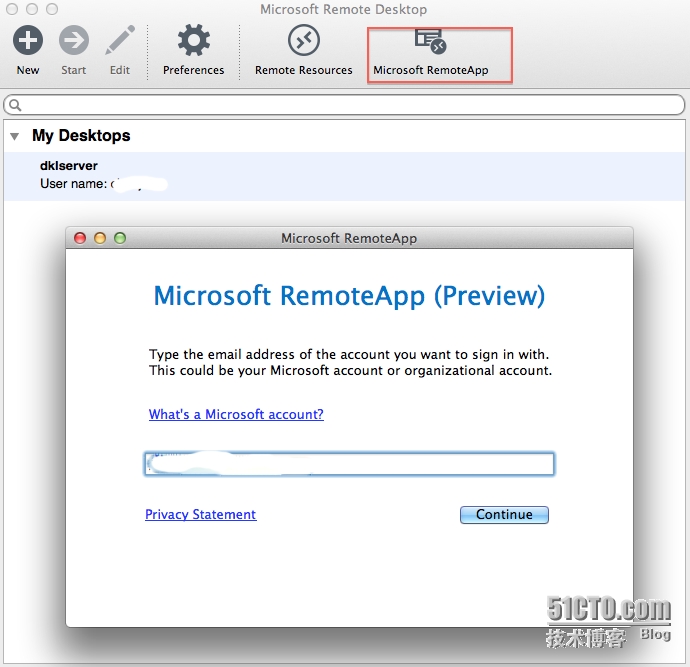Click the My Desktops heading
Viewport: 690px width, 667px height.
81,136
